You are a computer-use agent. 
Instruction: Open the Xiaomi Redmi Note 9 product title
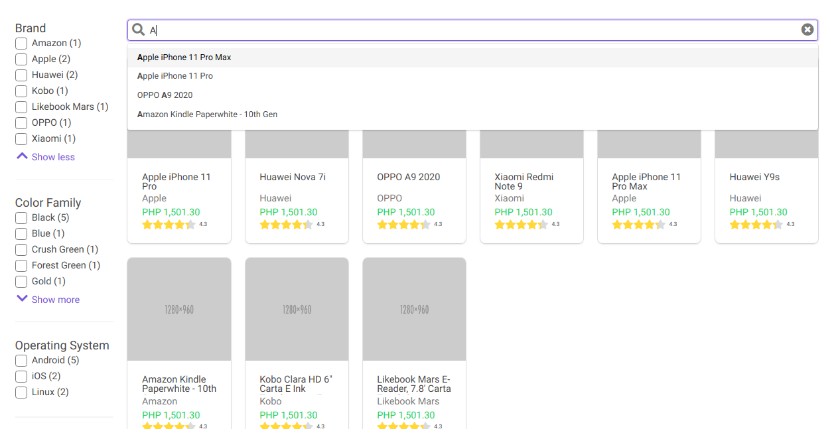[524, 181]
